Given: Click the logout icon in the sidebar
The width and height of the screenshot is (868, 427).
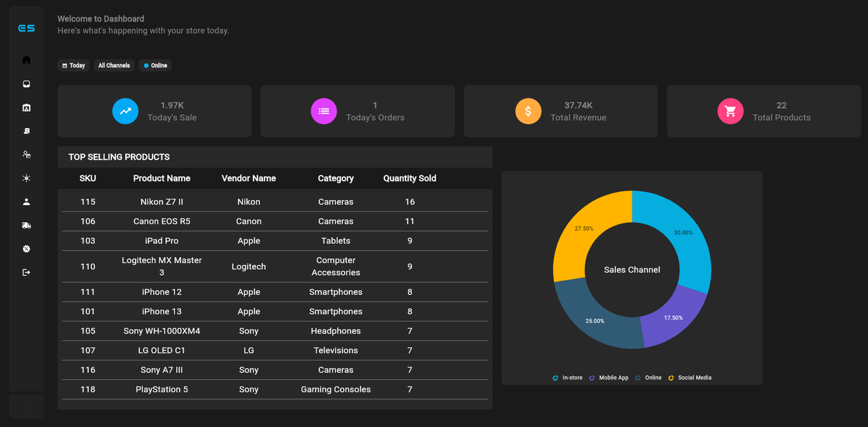Looking at the screenshot, I should 26,272.
